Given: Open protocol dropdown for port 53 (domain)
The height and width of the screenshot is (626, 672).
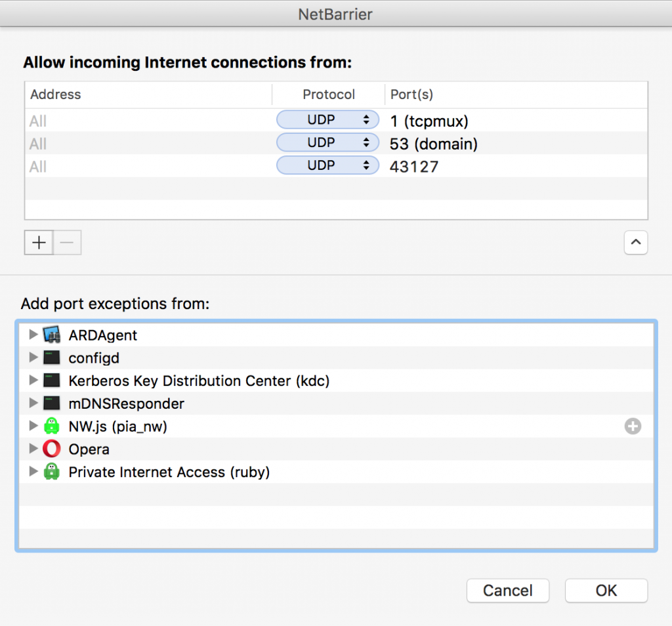Looking at the screenshot, I should point(327,142).
